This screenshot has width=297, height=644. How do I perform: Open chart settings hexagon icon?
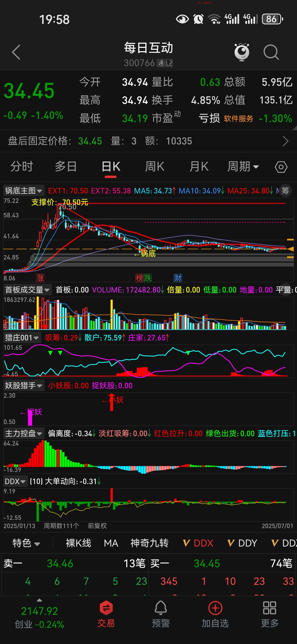(x=281, y=167)
